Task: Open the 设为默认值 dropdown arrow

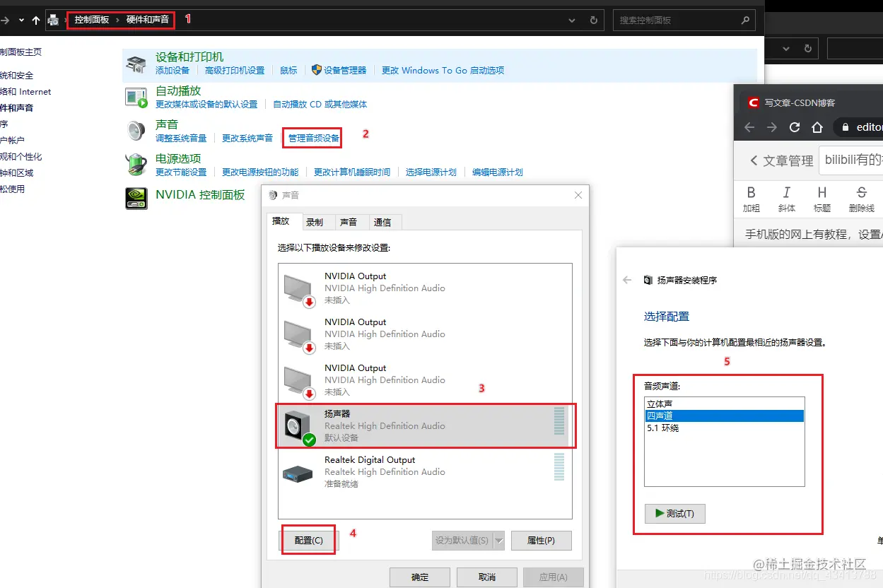Action: [498, 541]
